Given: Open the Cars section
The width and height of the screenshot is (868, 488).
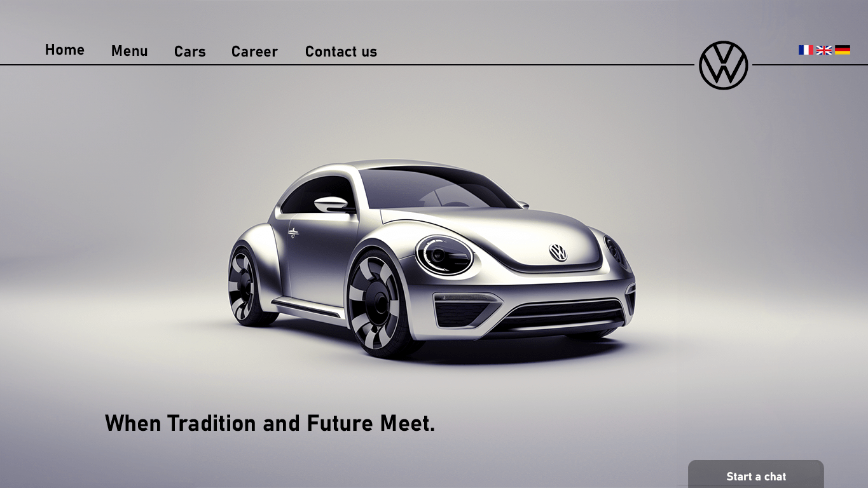Looking at the screenshot, I should click(189, 51).
